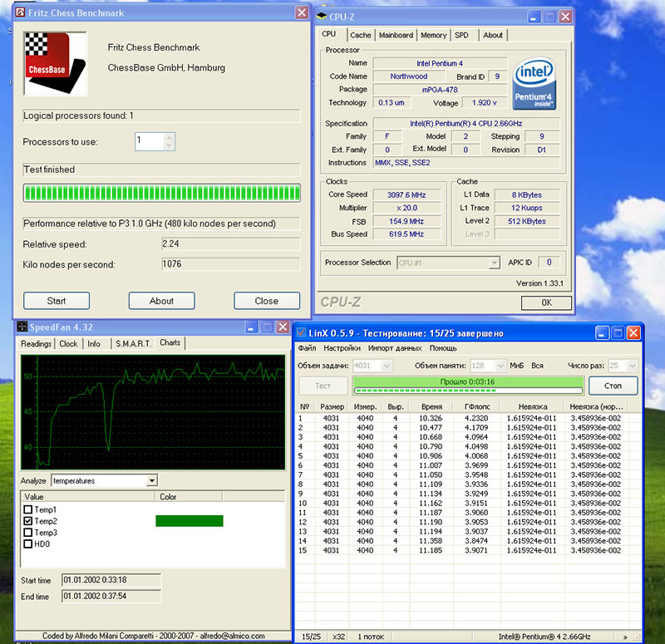Minimize the LinX window

pyautogui.click(x=602, y=333)
